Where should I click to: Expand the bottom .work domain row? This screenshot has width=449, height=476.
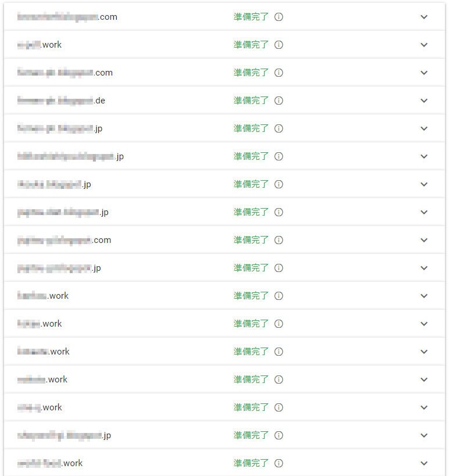[x=424, y=463]
